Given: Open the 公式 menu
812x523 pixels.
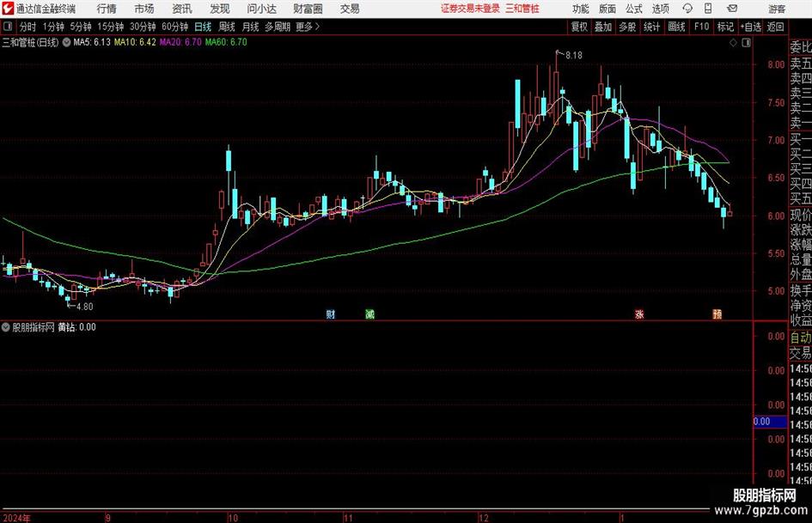Looking at the screenshot, I should (634, 9).
